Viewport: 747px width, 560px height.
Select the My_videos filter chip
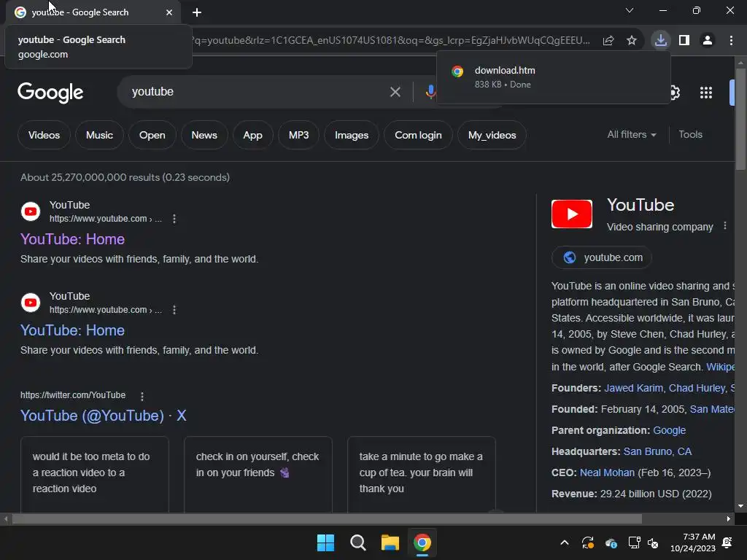[x=492, y=135]
